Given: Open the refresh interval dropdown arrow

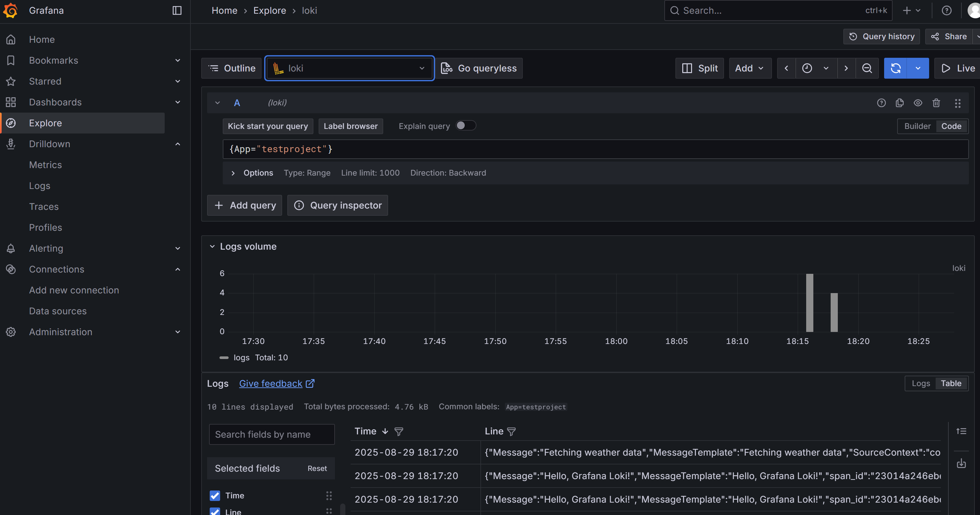Looking at the screenshot, I should [x=918, y=68].
